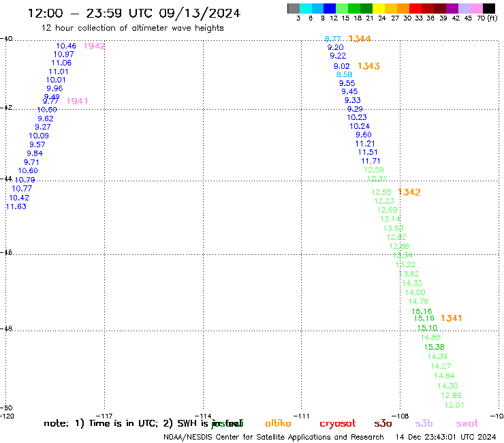Click subtitle '12 hour collection of altimeter wave heights'
Screen dimensions: 504x443
[x=132, y=28]
